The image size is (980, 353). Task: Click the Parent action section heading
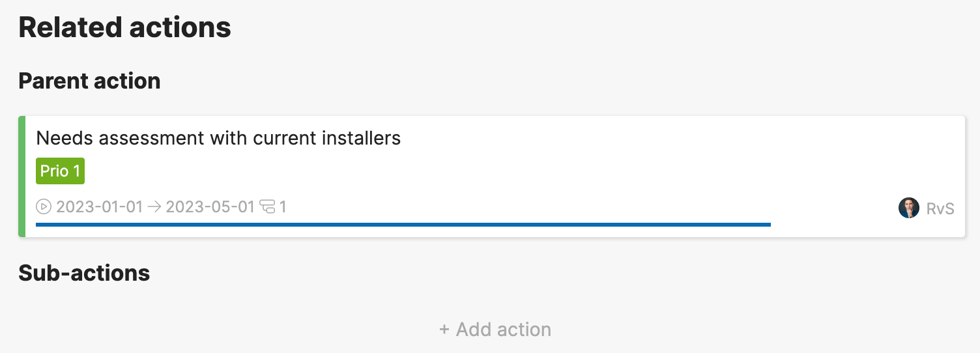(89, 81)
